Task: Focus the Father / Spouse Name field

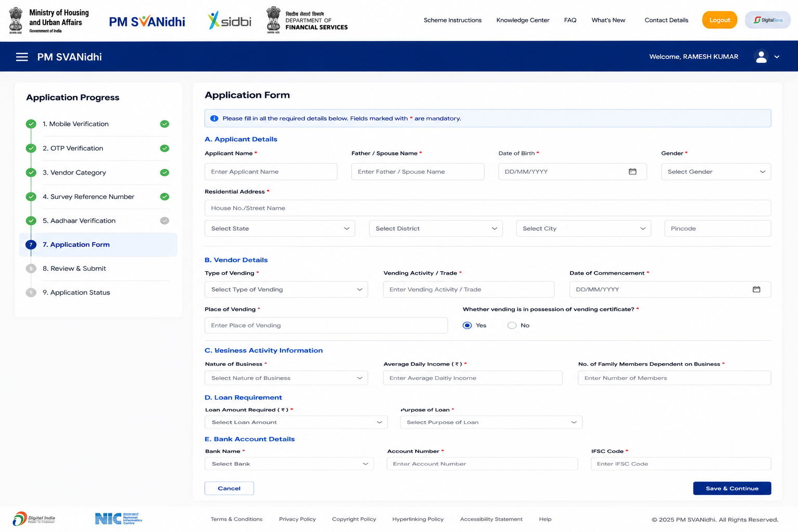Action: click(x=418, y=171)
